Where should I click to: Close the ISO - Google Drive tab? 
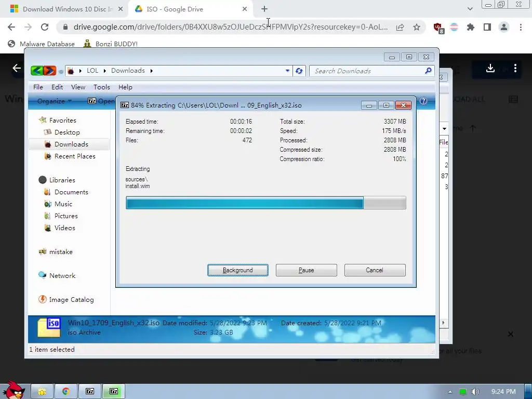(245, 9)
